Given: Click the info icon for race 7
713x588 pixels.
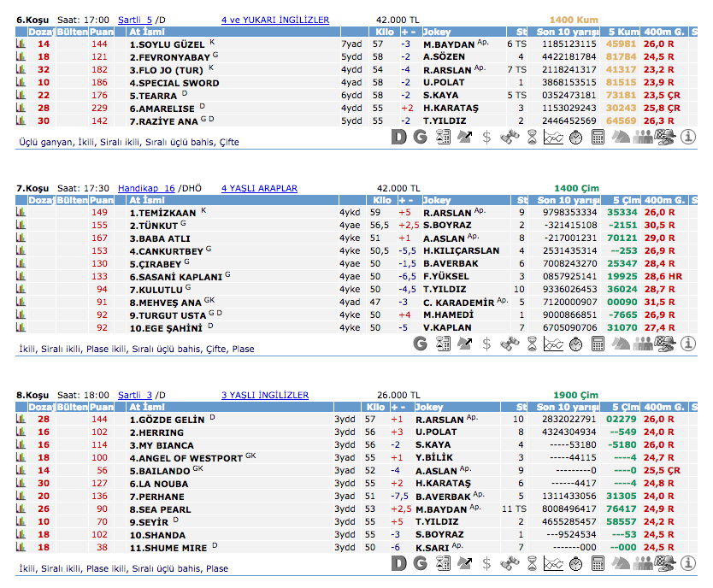Looking at the screenshot, I should point(688,344).
